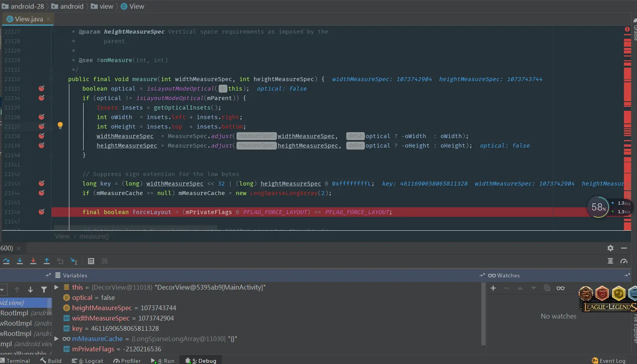Image resolution: width=637 pixels, height=364 pixels.
Task: Toggle the breakpoint on line 23134
Action: pos(41,98)
